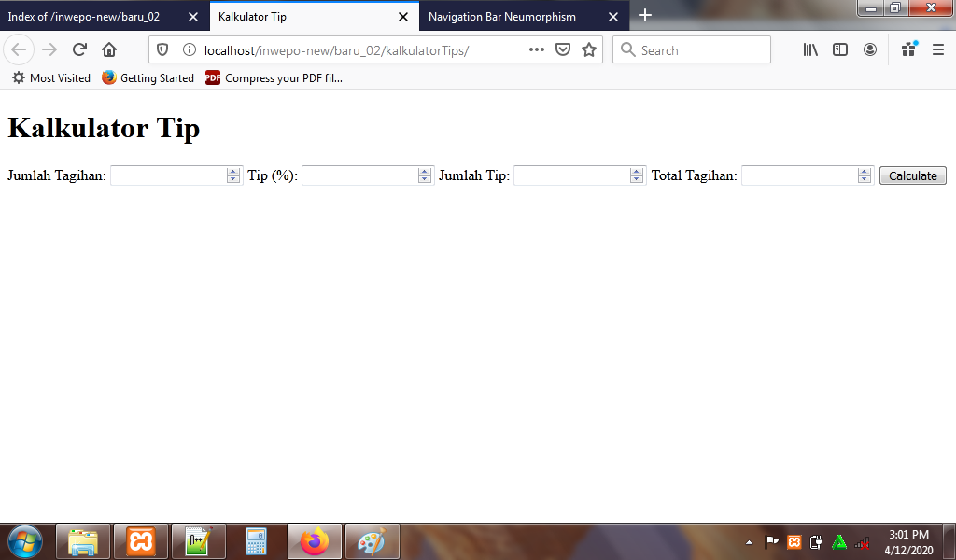Open Firefox Account icon
This screenshot has height=560, width=956.
point(870,50)
